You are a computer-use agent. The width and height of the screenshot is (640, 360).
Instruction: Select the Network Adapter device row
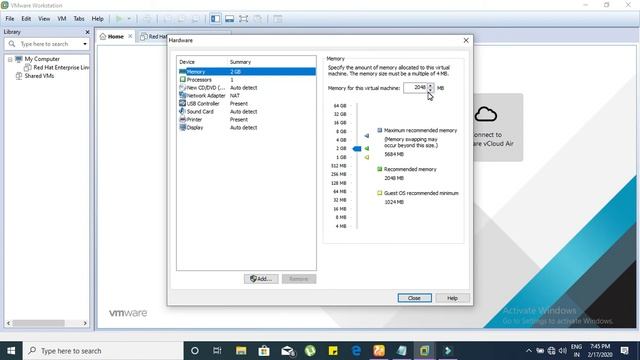(247, 96)
